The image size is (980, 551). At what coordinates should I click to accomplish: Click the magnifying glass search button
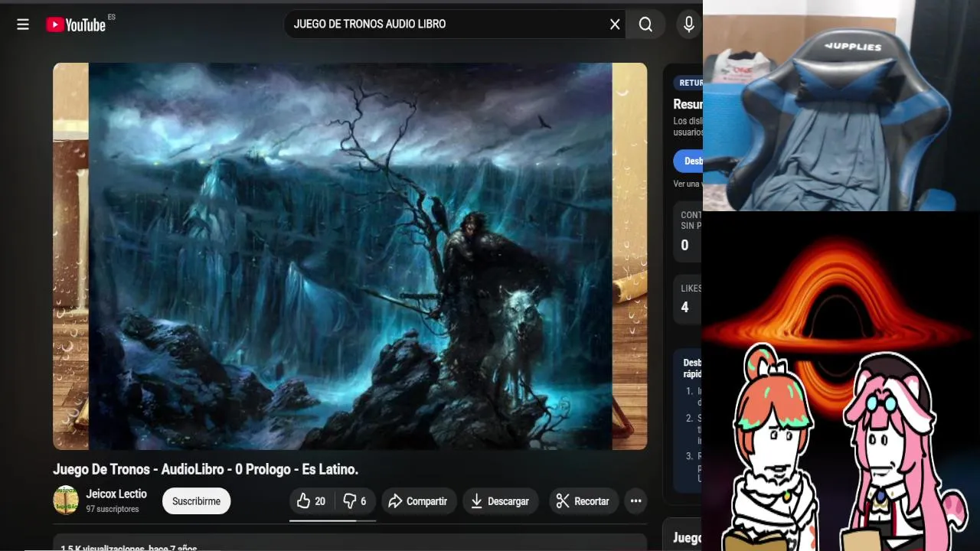(646, 24)
